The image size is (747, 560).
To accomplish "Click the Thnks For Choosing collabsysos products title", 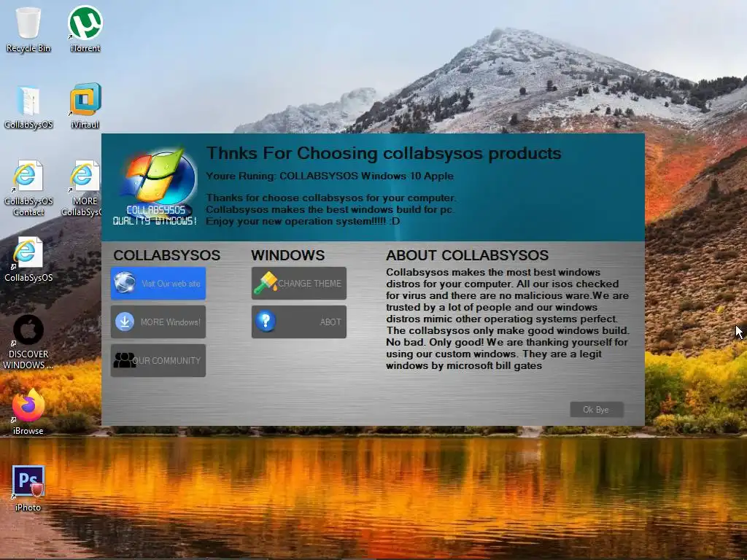I will tap(384, 153).
